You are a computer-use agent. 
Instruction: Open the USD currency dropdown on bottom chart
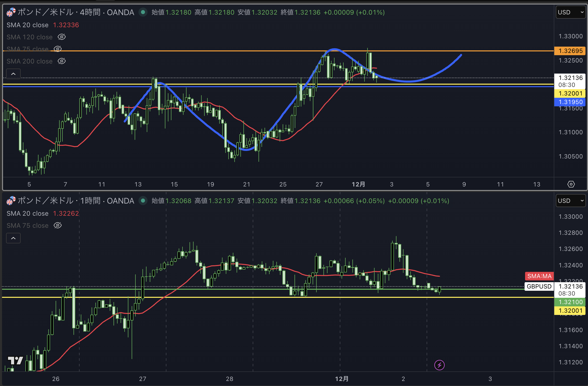click(570, 201)
